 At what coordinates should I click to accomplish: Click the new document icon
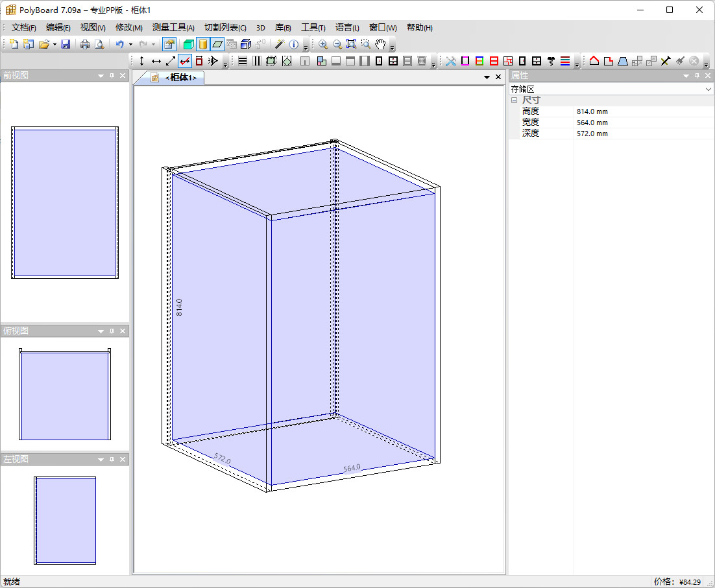click(14, 44)
